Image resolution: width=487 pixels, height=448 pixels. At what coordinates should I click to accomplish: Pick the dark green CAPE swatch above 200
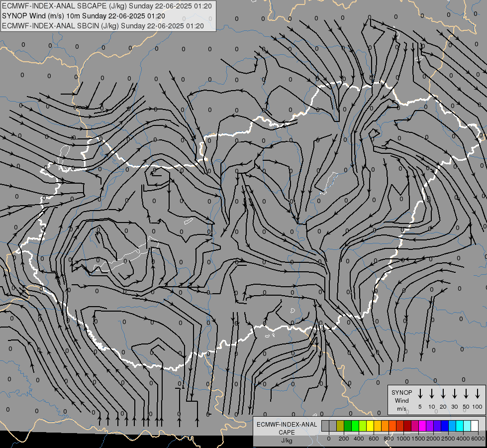coord(348,426)
